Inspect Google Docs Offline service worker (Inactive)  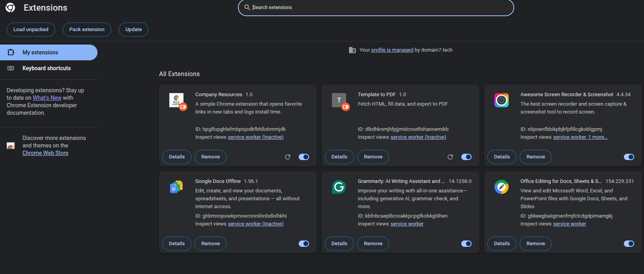(256, 224)
